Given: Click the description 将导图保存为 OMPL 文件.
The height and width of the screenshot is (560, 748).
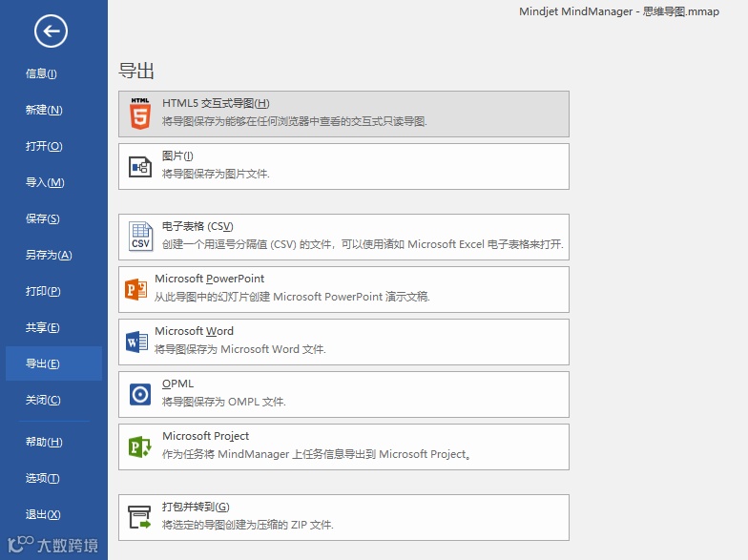Looking at the screenshot, I should (x=223, y=403).
